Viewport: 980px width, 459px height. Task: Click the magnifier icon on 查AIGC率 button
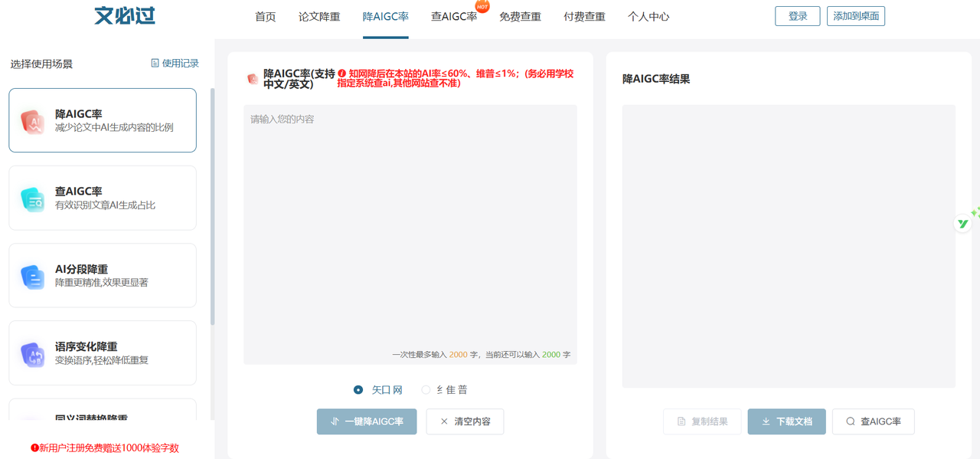(850, 421)
